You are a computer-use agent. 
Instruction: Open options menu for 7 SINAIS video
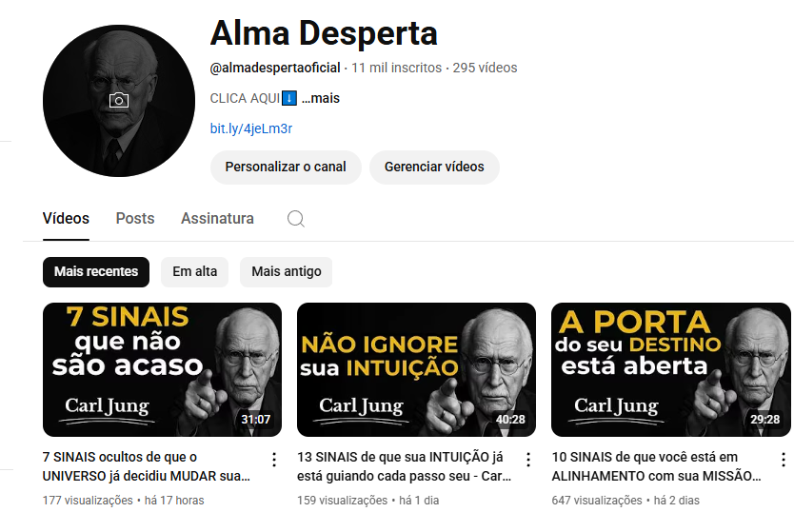tap(274, 459)
